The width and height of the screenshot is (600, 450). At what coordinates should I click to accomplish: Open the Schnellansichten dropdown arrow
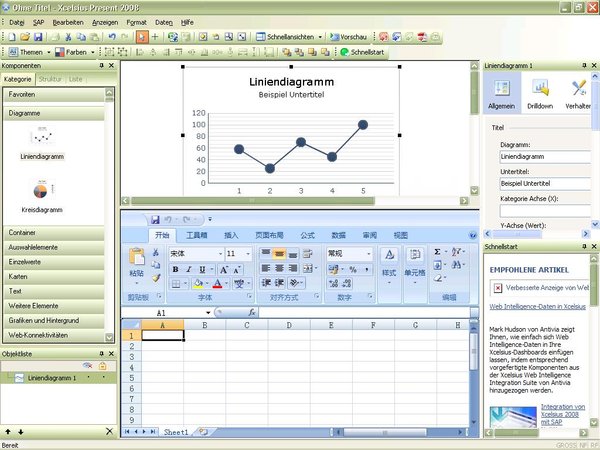(x=320, y=37)
